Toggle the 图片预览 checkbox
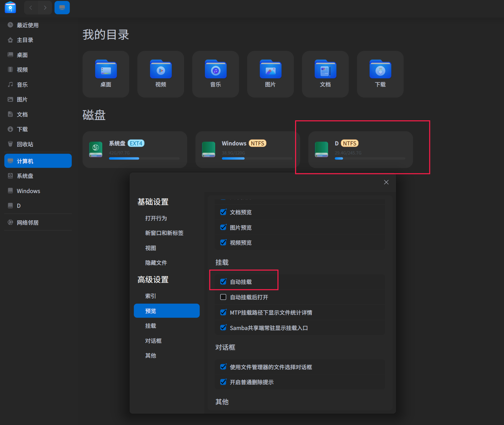The image size is (504, 425). pos(223,227)
